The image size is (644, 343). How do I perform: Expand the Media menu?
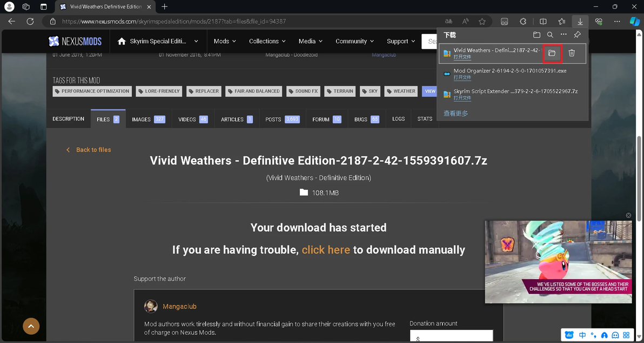click(x=311, y=41)
